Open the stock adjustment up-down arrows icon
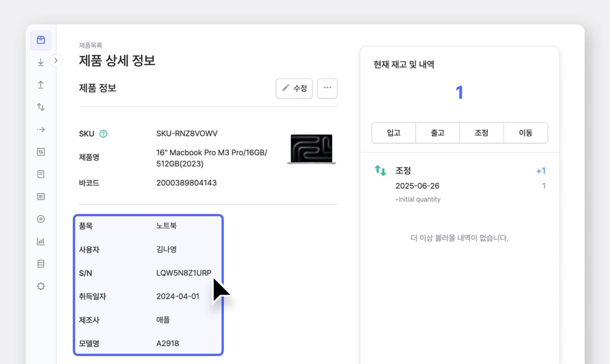The width and height of the screenshot is (610, 364). 41,107
